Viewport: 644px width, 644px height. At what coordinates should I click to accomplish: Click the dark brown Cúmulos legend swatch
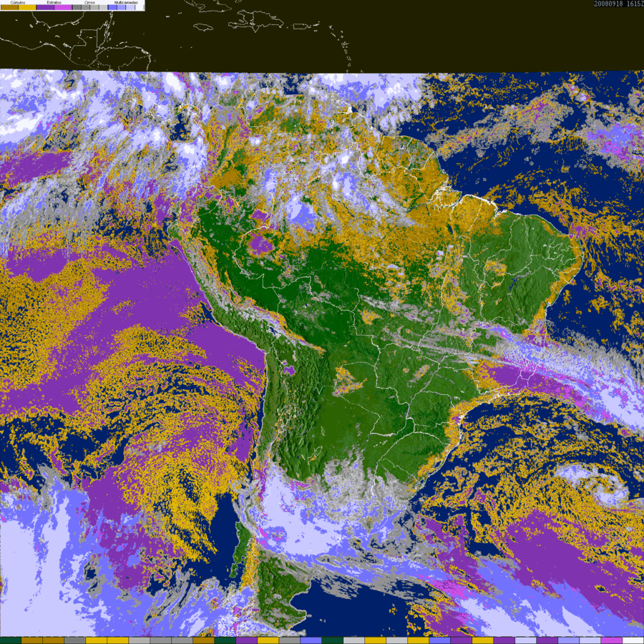[9, 7]
